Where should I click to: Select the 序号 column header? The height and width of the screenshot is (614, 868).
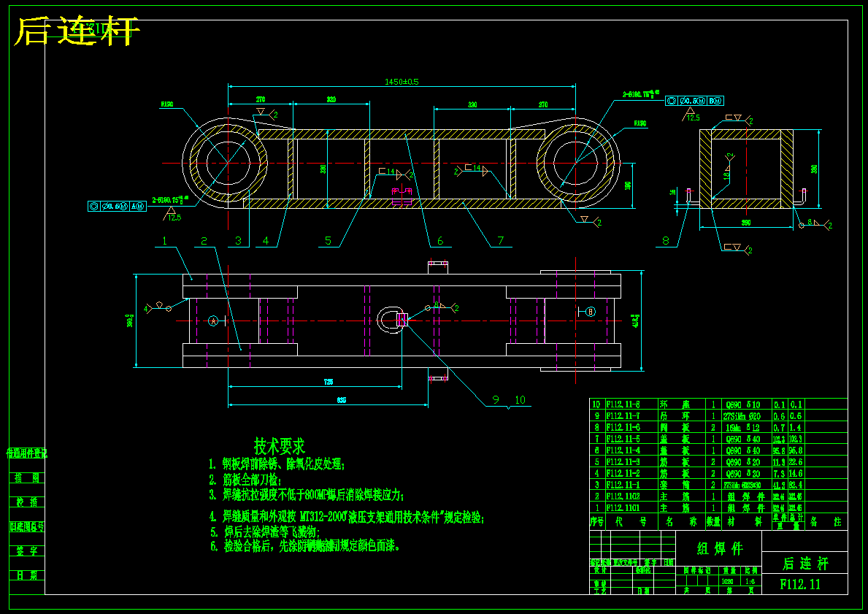[596, 521]
